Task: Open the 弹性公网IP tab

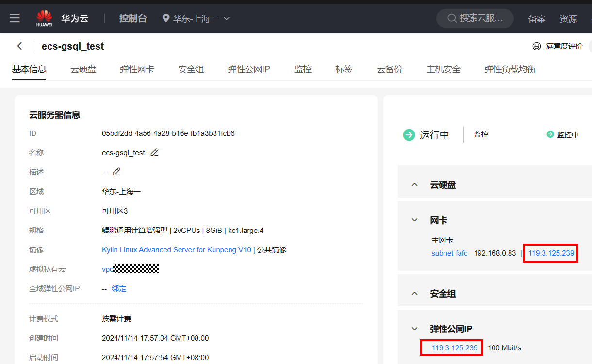Action: (x=249, y=69)
